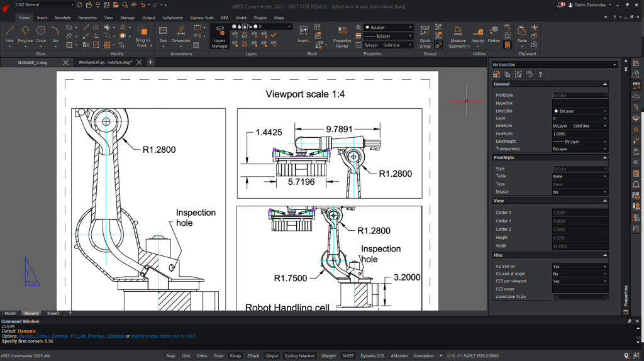644x361 pixels.
Task: Collapse the Misc section
Action: click(x=604, y=255)
